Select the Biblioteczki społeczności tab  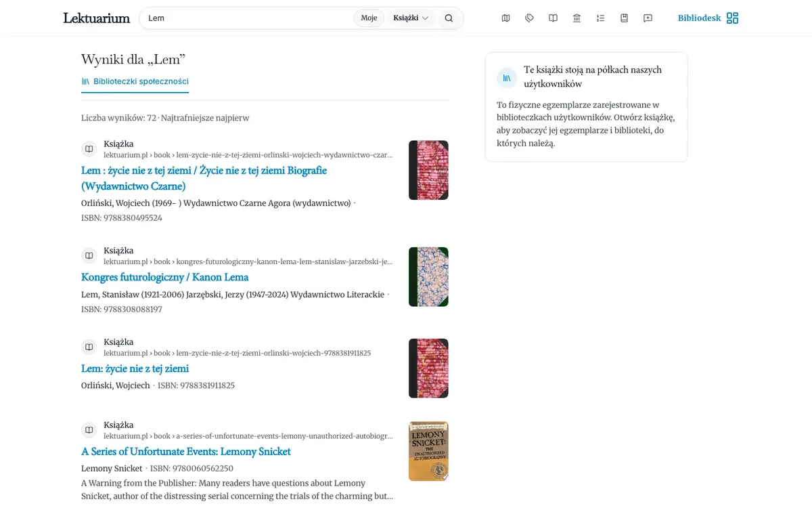pyautogui.click(x=135, y=81)
